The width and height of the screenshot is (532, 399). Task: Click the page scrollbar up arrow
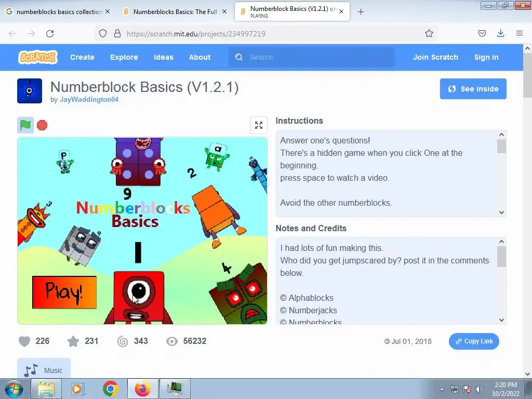528,48
